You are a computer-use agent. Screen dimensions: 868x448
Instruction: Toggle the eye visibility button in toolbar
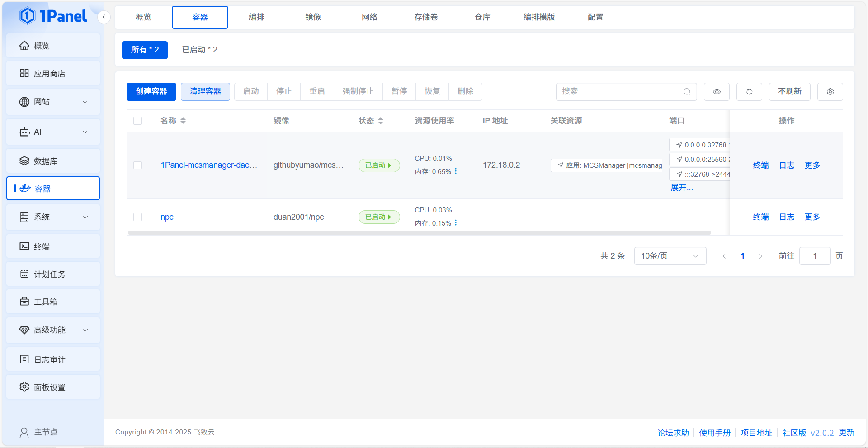(x=717, y=92)
